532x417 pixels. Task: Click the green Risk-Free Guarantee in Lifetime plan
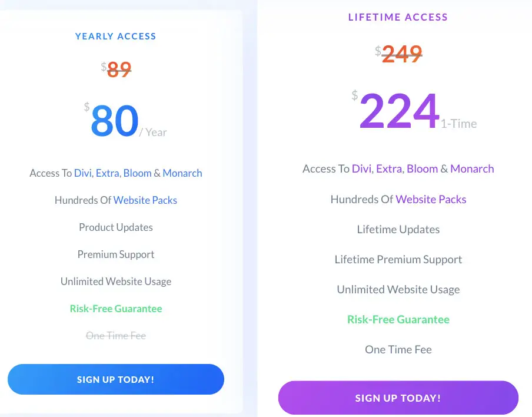coord(398,319)
